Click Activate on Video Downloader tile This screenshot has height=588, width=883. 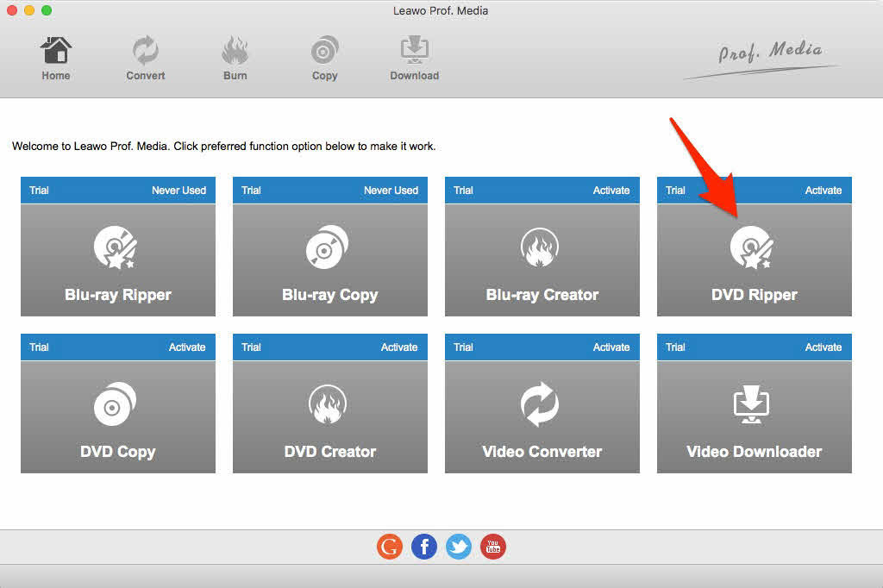pyautogui.click(x=824, y=347)
